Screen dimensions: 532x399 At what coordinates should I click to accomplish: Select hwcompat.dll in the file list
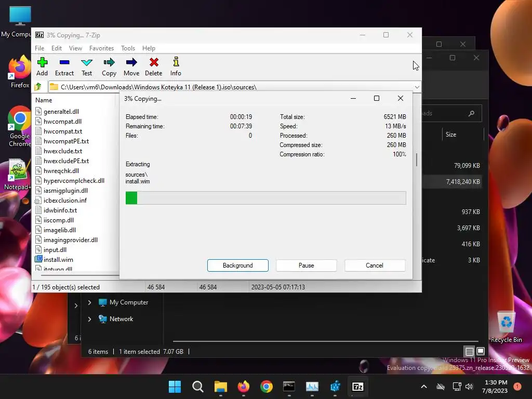click(62, 122)
